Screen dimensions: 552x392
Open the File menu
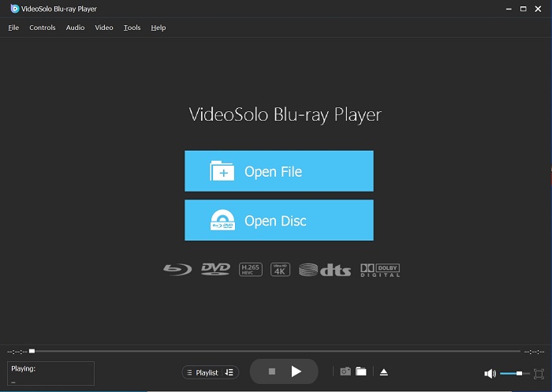(13, 28)
